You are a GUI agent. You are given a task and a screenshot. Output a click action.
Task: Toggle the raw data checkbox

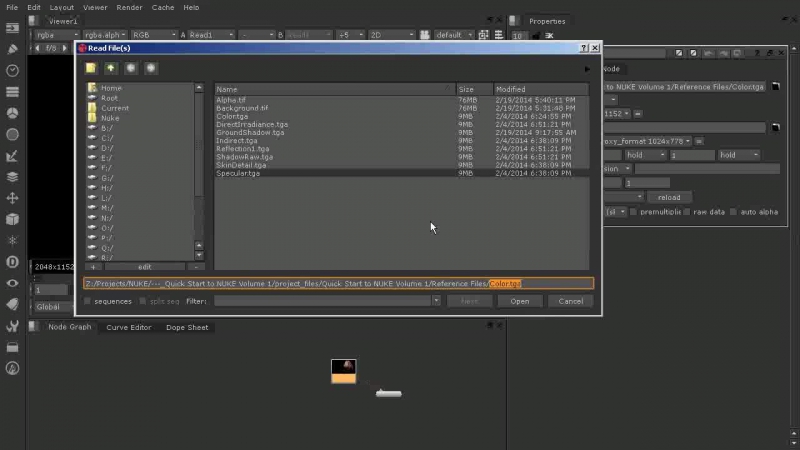687,212
